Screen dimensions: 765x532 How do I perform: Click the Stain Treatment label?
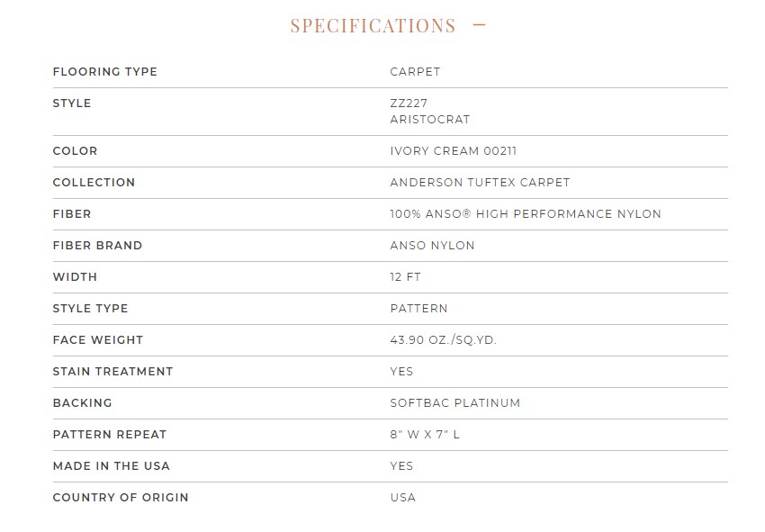112,372
